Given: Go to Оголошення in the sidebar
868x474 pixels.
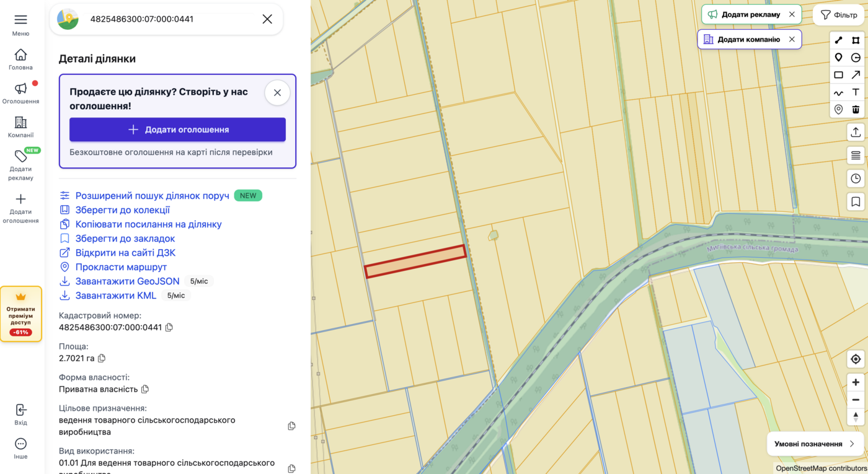Looking at the screenshot, I should coord(20,93).
